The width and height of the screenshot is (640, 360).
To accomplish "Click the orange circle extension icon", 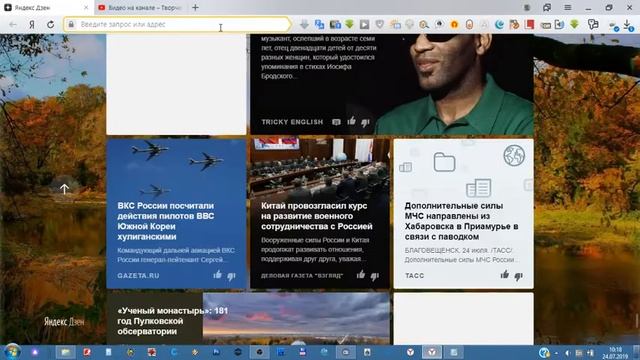I will pyautogui.click(x=454, y=24).
